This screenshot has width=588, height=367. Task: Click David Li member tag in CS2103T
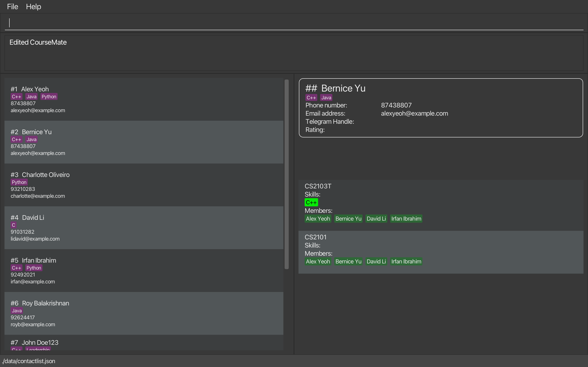(x=376, y=219)
